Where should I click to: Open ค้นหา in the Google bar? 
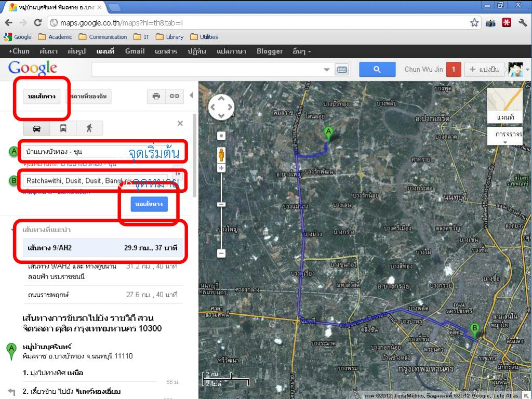point(48,51)
